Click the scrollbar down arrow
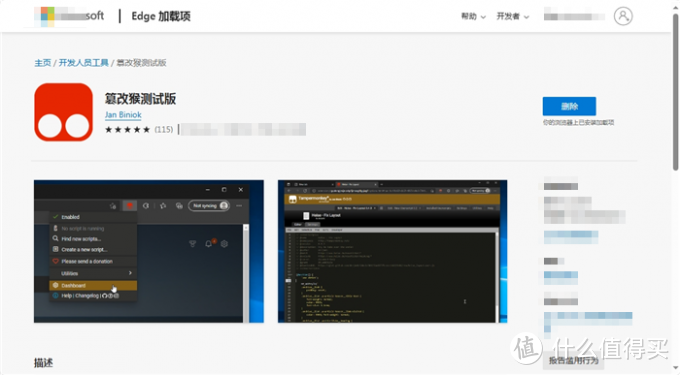680x375 pixels. tap(675, 368)
